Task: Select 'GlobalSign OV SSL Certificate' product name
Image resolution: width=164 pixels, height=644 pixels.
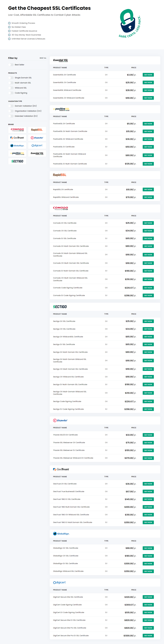Action: coord(65,556)
